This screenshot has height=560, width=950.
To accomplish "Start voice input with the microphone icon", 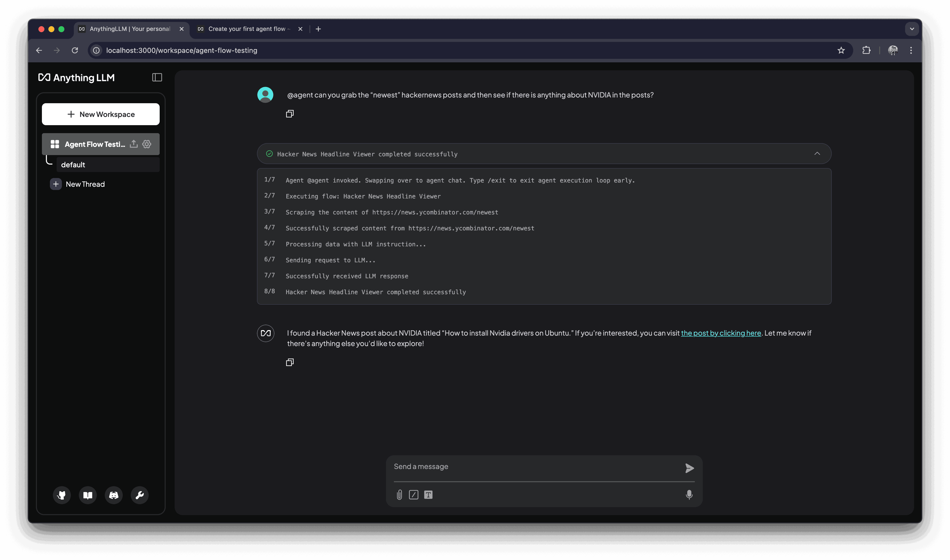I will point(689,495).
